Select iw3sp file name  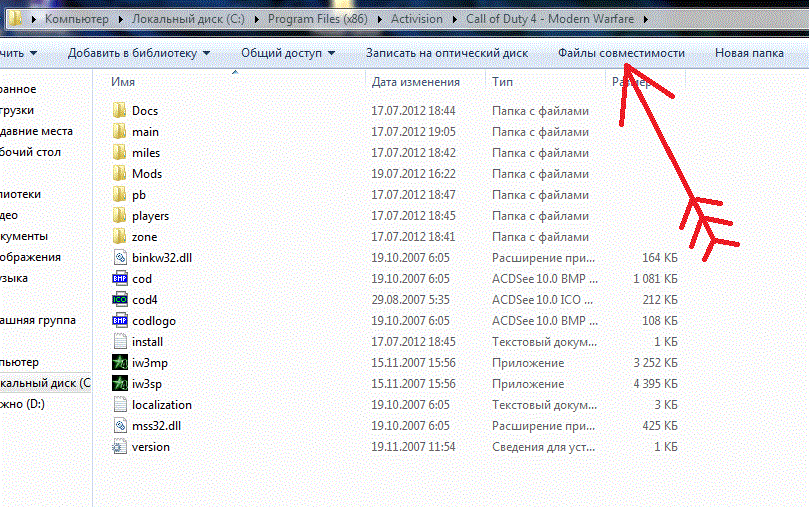[147, 384]
